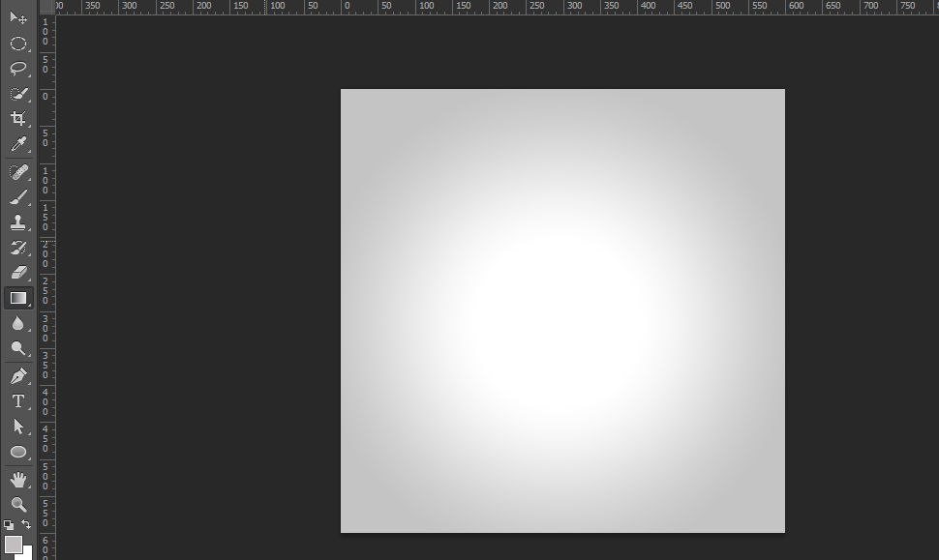Activate the Quick Selection tool
939x560 pixels.
(17, 94)
